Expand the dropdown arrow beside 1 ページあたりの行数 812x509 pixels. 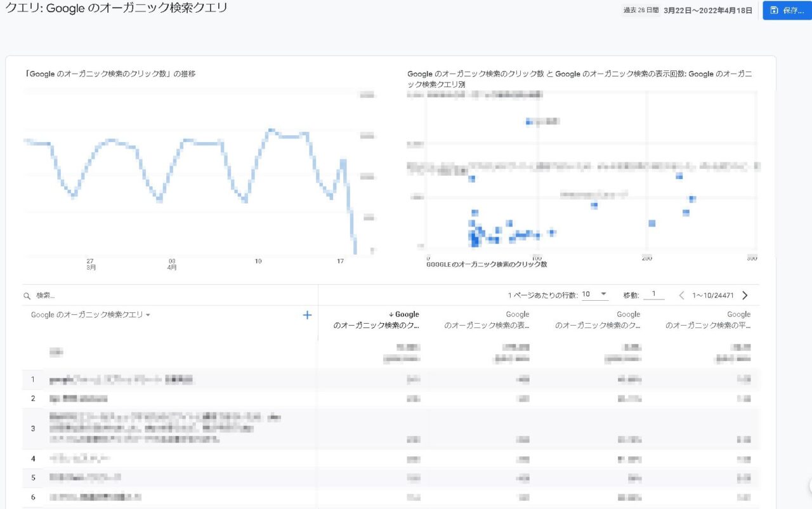pos(604,294)
